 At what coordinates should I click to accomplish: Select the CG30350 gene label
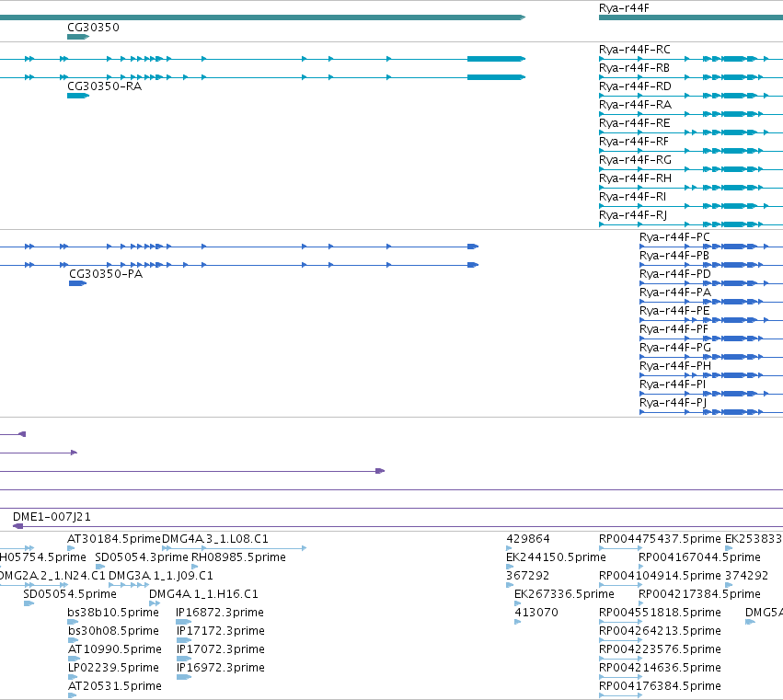[x=93, y=28]
